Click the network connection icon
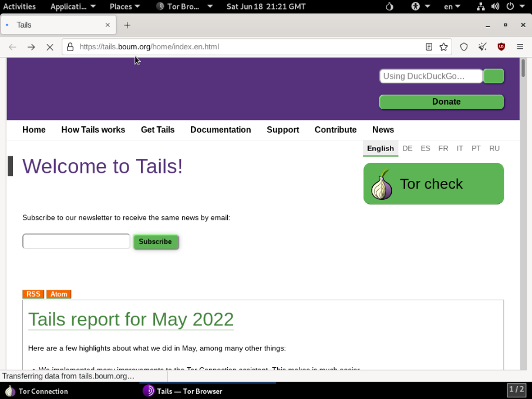This screenshot has width=532, height=399. click(x=480, y=6)
